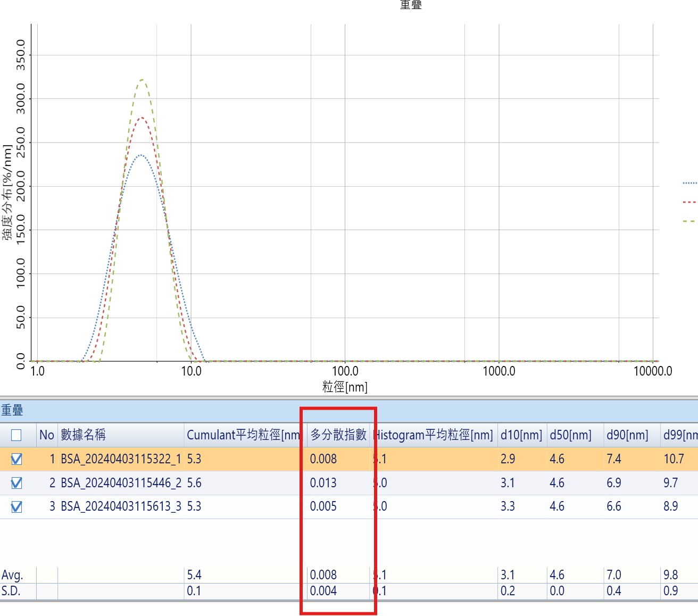Screen dimensions: 698x616
Task: Uncheck the checkbox for BSA_20240403115322_1
Action: pyautogui.click(x=16, y=459)
